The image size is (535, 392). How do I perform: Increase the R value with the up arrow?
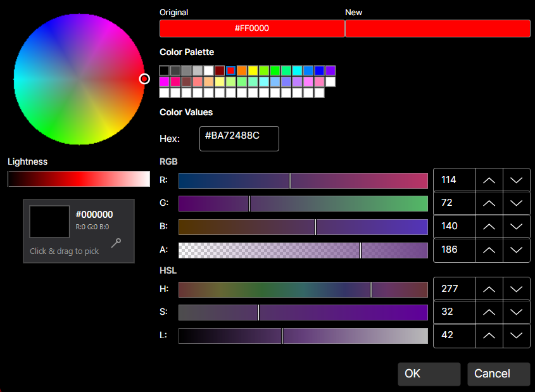point(489,180)
